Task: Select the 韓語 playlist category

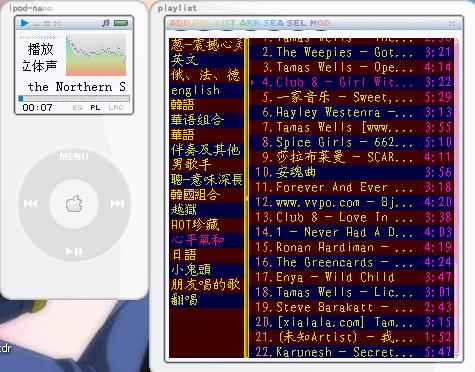Action: pos(207,105)
